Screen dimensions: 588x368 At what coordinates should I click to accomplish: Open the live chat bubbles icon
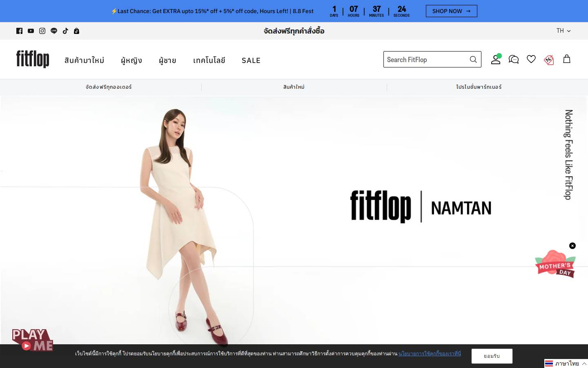tap(514, 59)
